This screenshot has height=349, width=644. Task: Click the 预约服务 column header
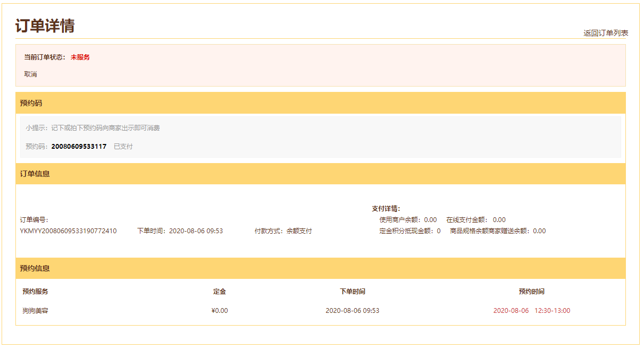pos(35,292)
